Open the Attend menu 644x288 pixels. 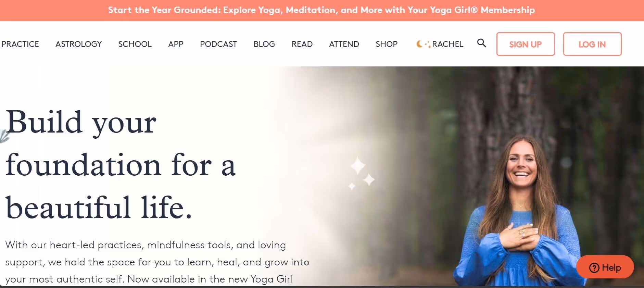[x=344, y=44]
